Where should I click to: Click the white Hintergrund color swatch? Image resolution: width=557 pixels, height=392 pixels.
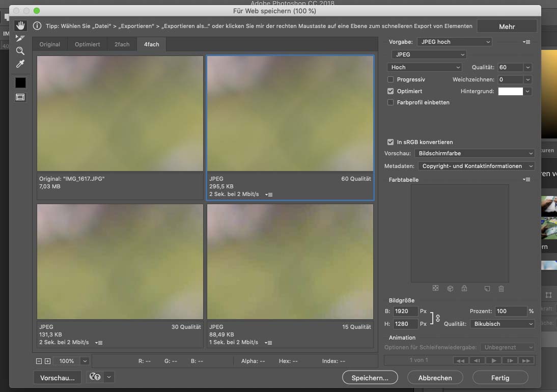click(x=511, y=91)
